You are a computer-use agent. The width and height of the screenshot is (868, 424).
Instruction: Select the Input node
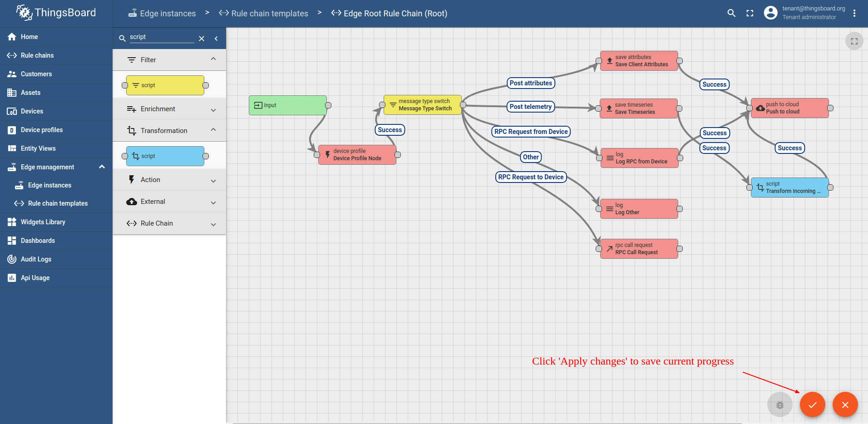coord(288,105)
